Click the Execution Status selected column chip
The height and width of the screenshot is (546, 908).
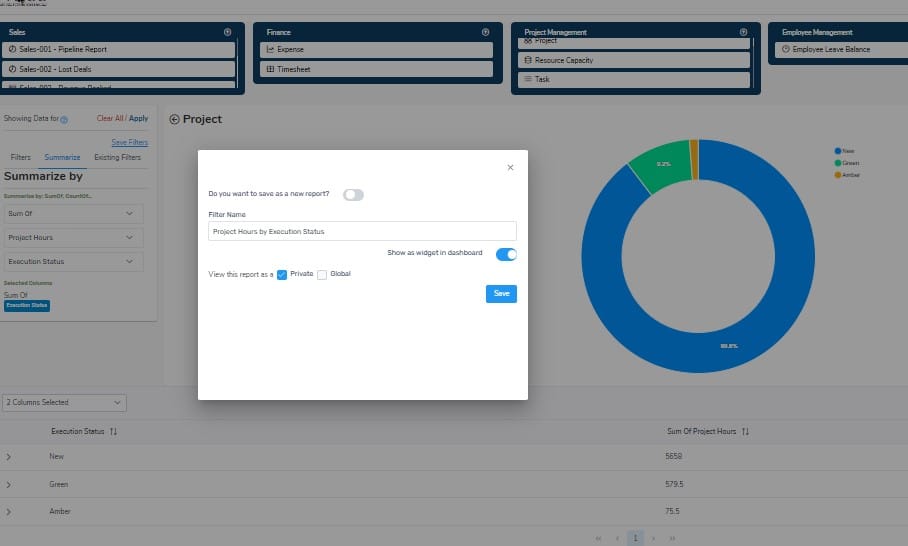point(27,306)
